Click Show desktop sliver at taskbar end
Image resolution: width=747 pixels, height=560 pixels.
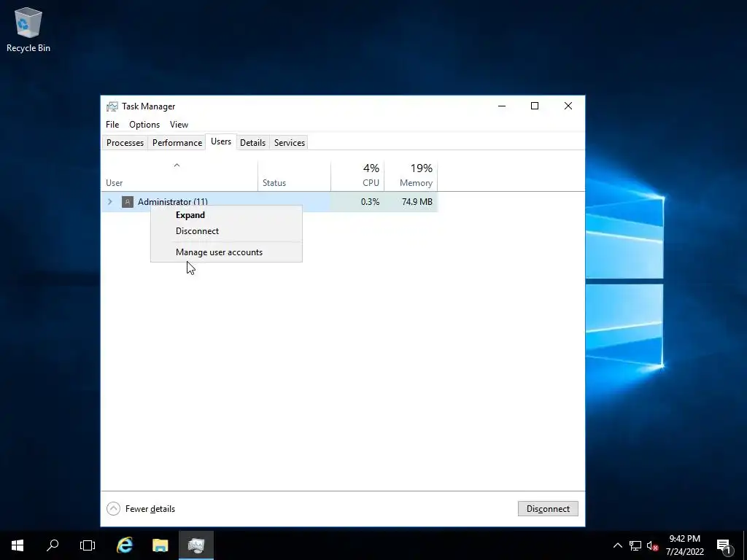[745, 545]
